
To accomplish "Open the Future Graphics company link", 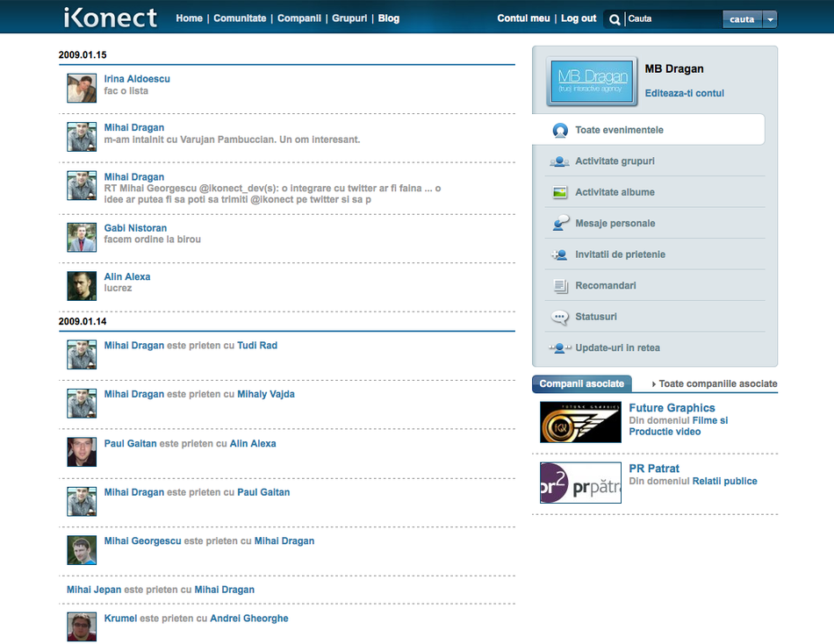I will pyautogui.click(x=672, y=408).
